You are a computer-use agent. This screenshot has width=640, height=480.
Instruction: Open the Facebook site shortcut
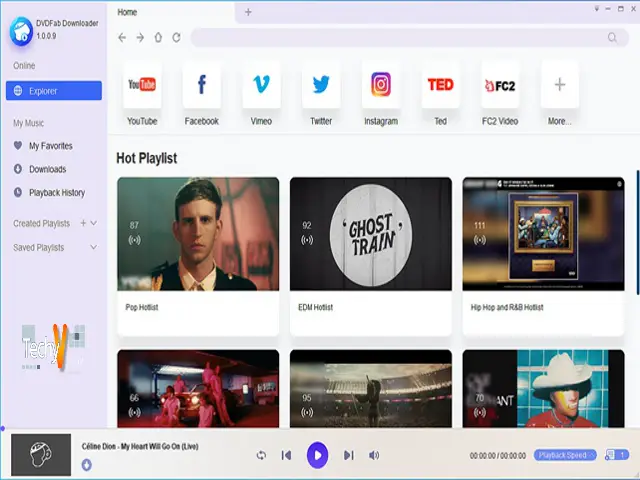tap(201, 86)
